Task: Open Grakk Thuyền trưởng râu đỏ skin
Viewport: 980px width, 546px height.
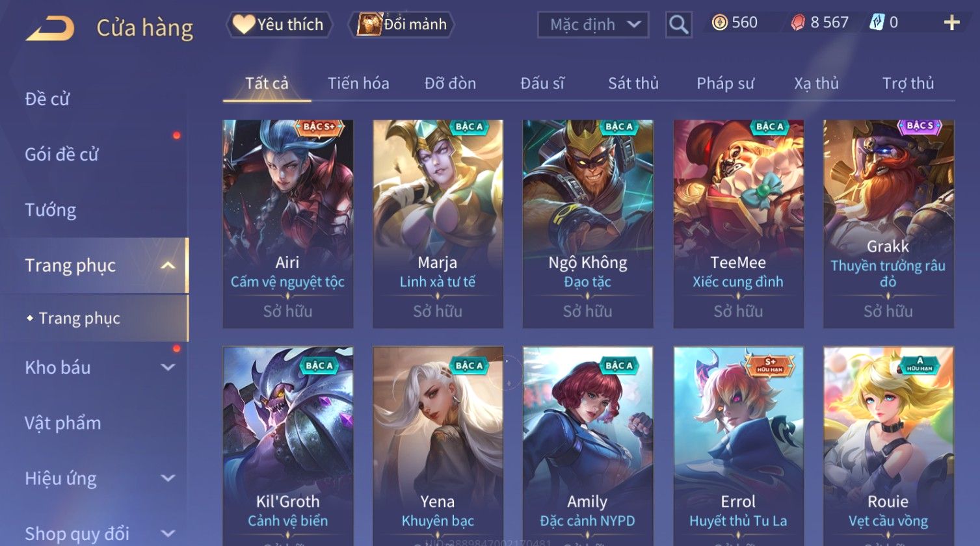Action: click(888, 224)
